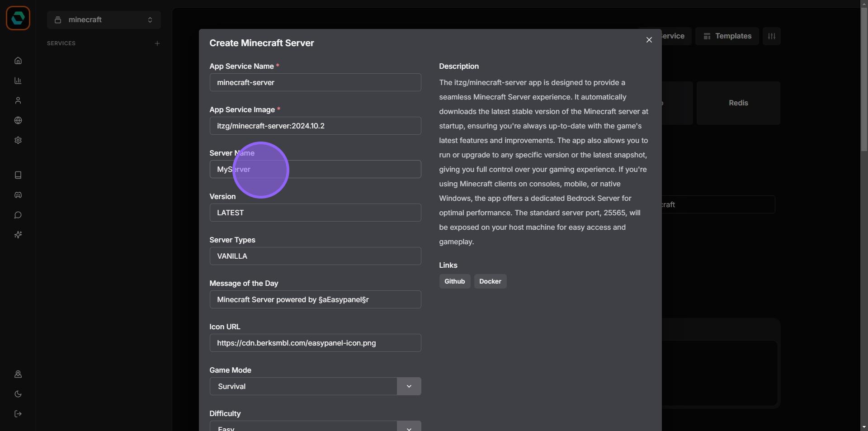The image size is (868, 431).
Task: Focus the App Service Image field
Action: [315, 126]
